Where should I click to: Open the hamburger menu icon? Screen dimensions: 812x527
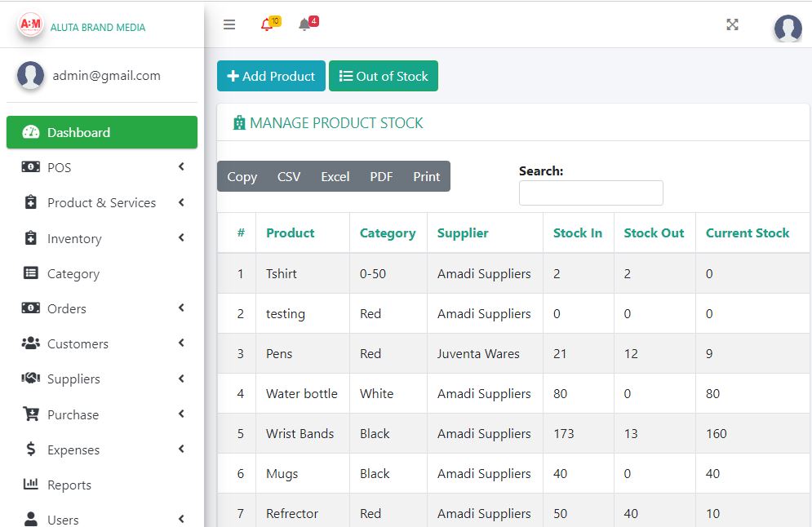(229, 24)
